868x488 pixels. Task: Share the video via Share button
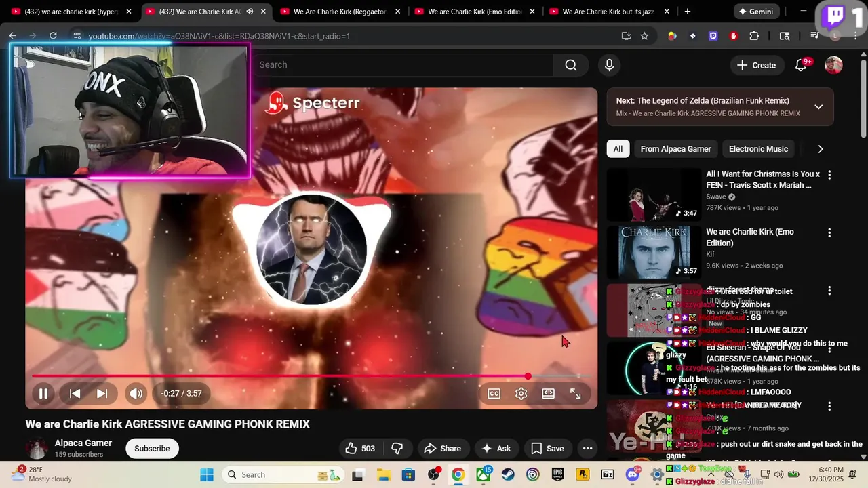(x=443, y=449)
